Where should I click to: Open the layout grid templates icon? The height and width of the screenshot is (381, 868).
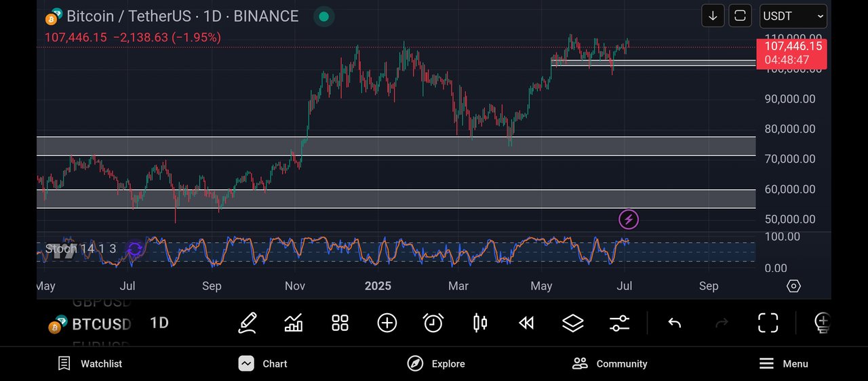pos(340,323)
